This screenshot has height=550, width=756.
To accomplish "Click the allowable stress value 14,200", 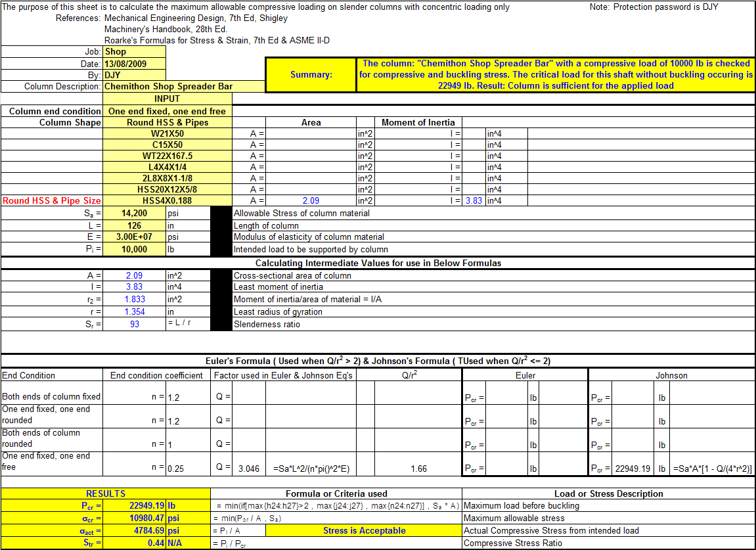I will [x=134, y=213].
